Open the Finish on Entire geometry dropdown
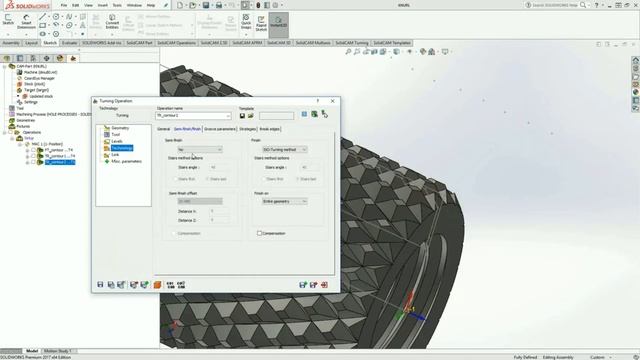The image size is (640, 360). point(285,202)
